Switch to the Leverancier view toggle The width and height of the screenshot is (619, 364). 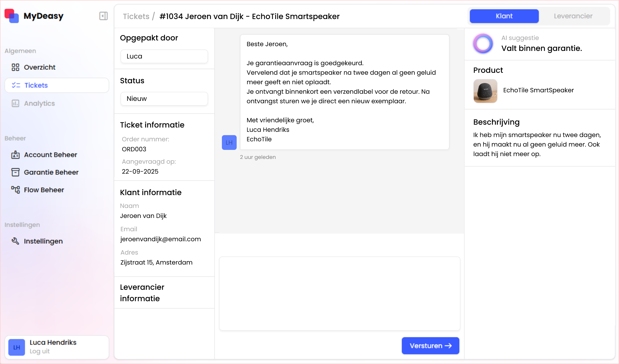573,16
